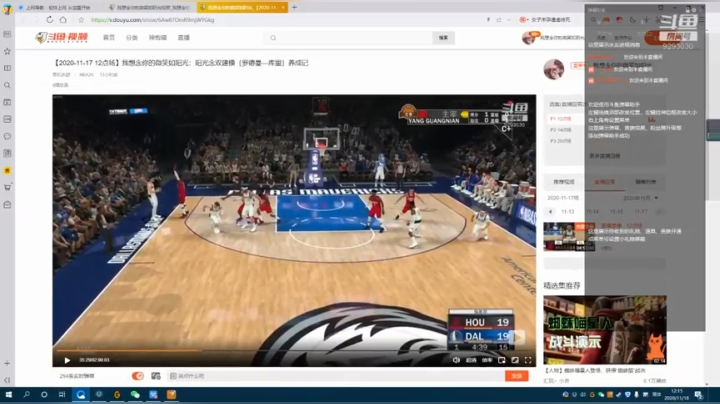The height and width of the screenshot is (404, 720).
Task: Select the 11-13 date
Action: click(568, 212)
